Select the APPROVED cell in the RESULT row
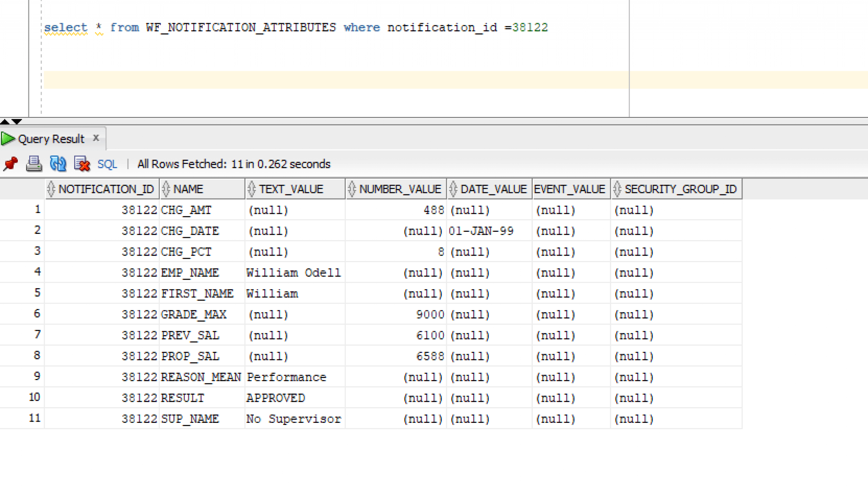The height and width of the screenshot is (497, 868). (x=275, y=397)
